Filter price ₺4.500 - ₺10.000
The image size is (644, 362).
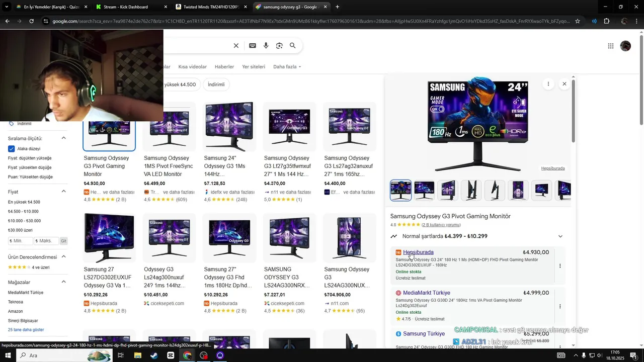pyautogui.click(x=23, y=212)
